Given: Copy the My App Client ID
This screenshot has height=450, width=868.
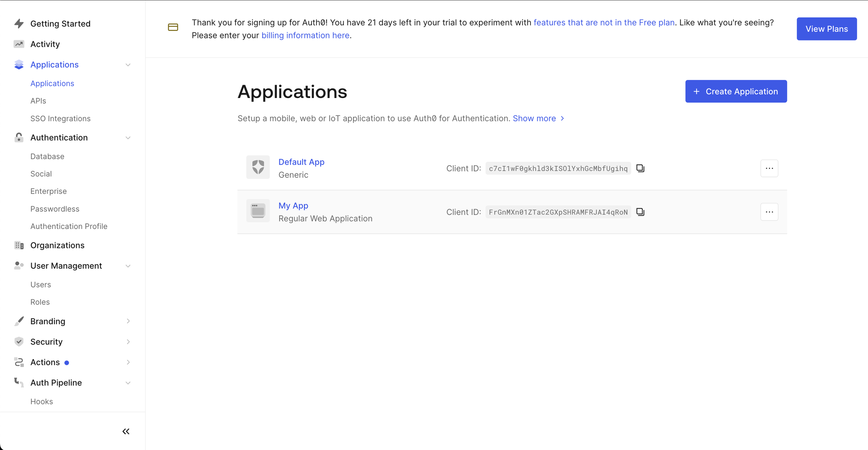Looking at the screenshot, I should tap(640, 212).
